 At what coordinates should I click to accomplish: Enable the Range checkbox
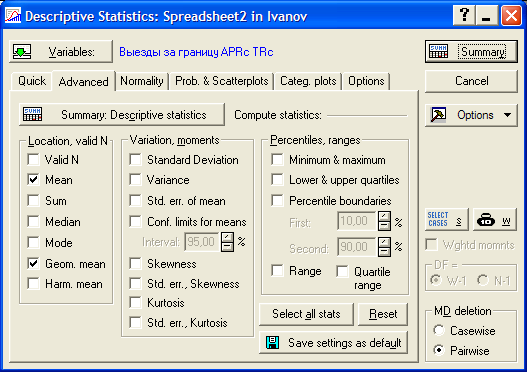point(278,271)
